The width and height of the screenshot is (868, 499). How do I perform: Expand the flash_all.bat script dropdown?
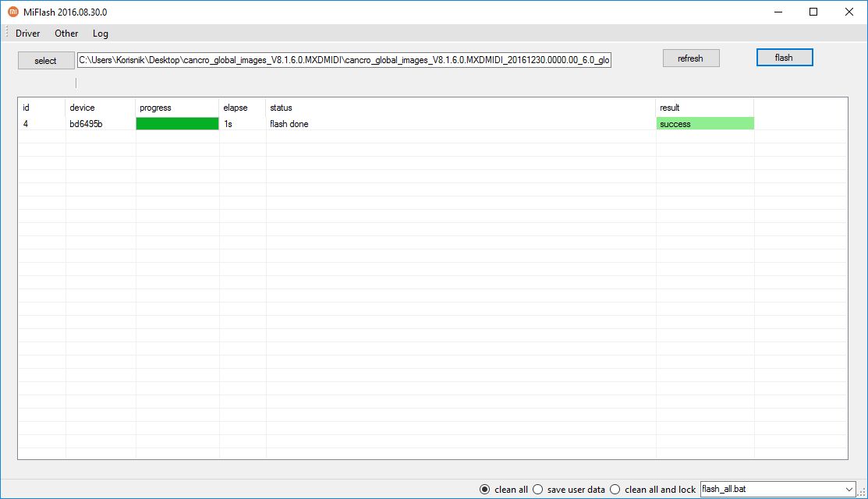point(849,489)
